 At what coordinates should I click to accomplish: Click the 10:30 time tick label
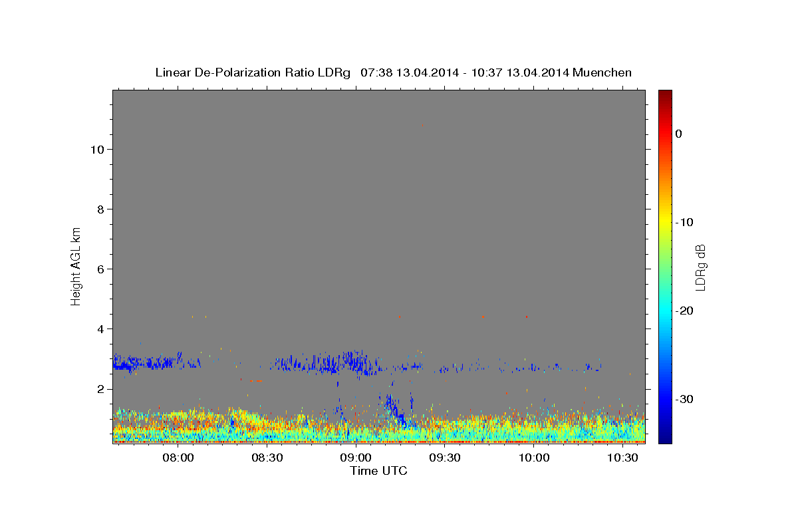[x=622, y=458]
